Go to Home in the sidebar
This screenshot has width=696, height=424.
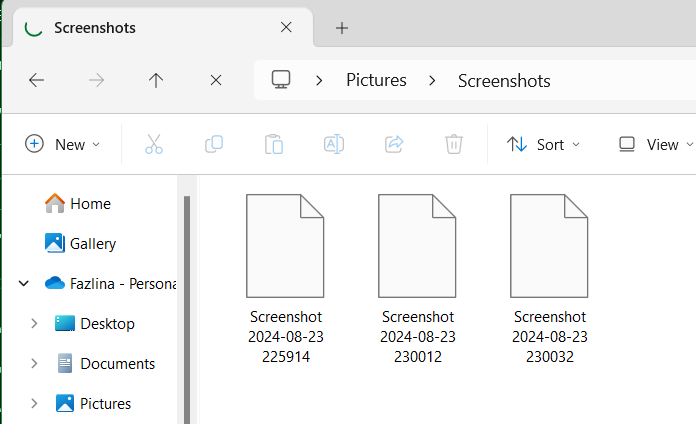(x=89, y=203)
